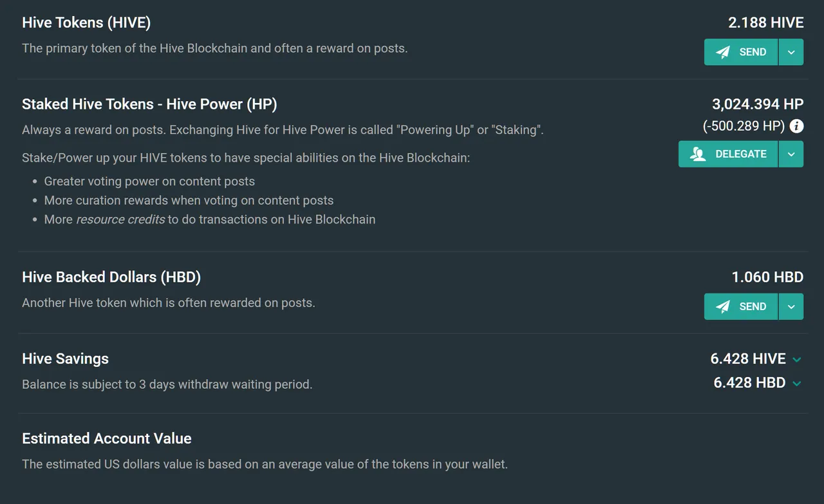Screen dimensions: 824x504
Task: Open dropdown arrow beside HBD SEND button
Action: [791, 306]
